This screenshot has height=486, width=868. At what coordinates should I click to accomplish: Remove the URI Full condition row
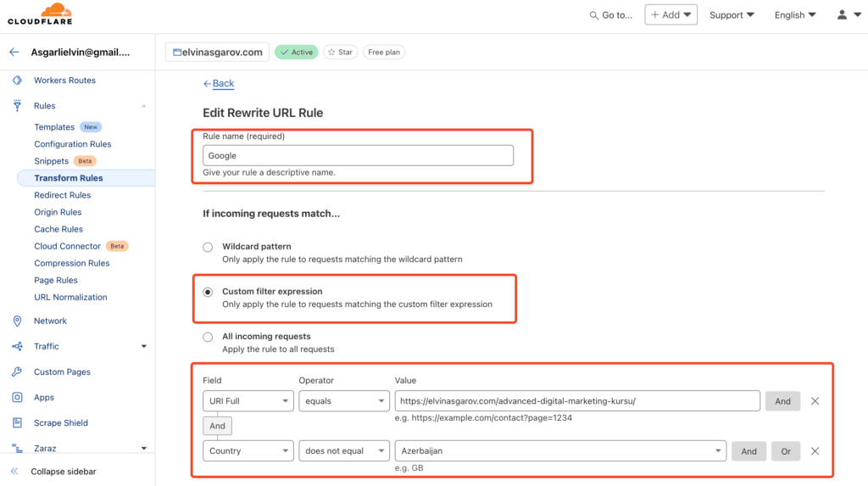(x=815, y=401)
